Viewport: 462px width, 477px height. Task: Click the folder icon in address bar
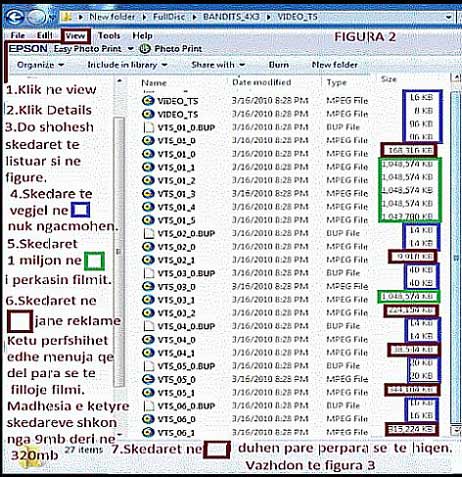[x=67, y=17]
